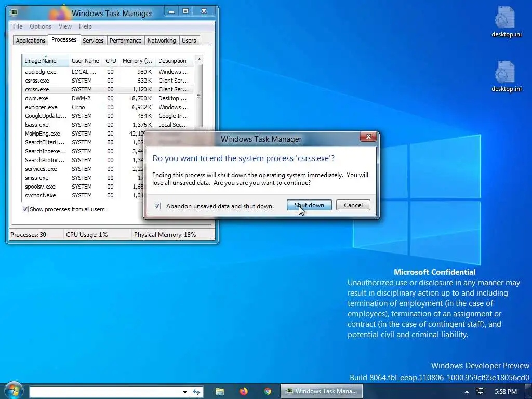Select the explorer.exe process row
Viewport: 532px width, 399px height.
click(108, 107)
